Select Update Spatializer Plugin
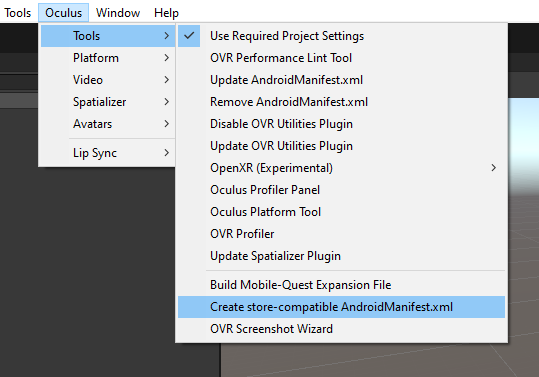Screen dimensions: 539x377 (341, 256)
